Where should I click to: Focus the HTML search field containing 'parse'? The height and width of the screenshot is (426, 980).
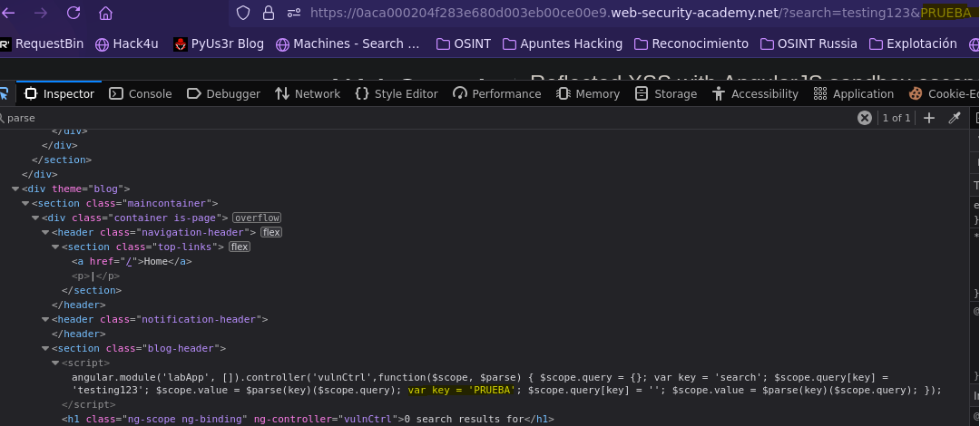[428, 118]
